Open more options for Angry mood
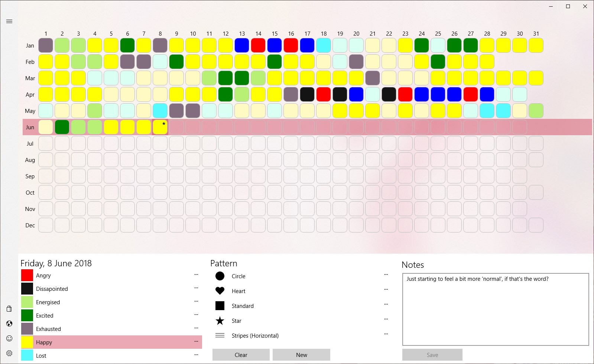 (196, 275)
